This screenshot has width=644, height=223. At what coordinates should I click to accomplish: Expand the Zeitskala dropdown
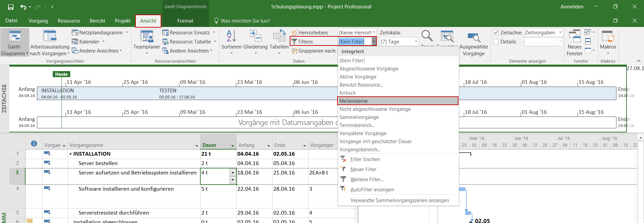tap(416, 42)
